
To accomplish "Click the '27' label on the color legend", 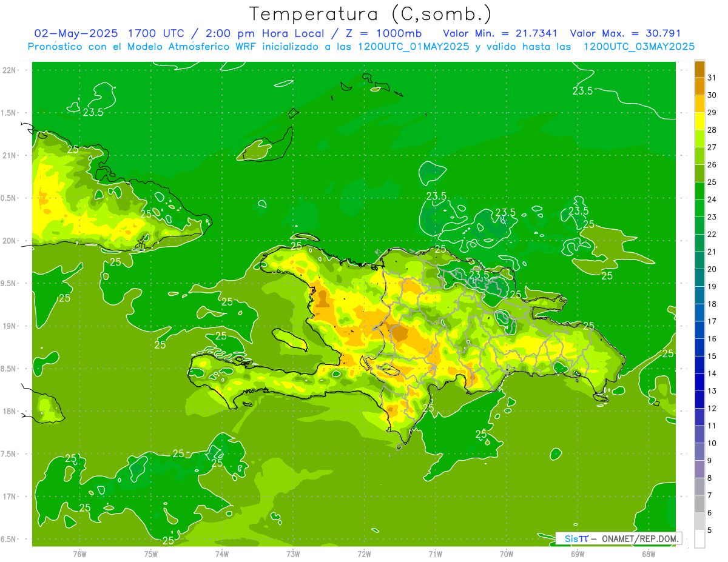I will click(712, 147).
